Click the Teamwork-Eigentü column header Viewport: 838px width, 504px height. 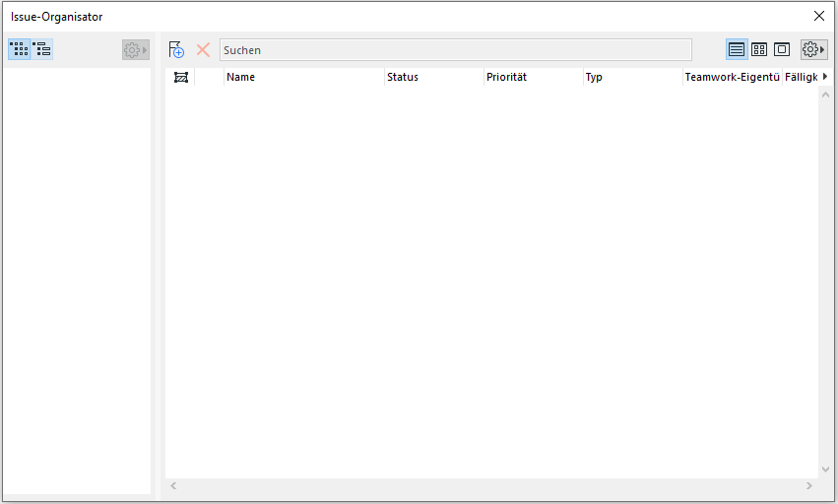[732, 78]
